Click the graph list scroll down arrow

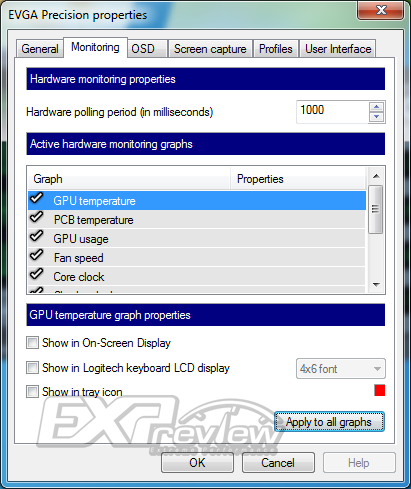click(x=377, y=285)
